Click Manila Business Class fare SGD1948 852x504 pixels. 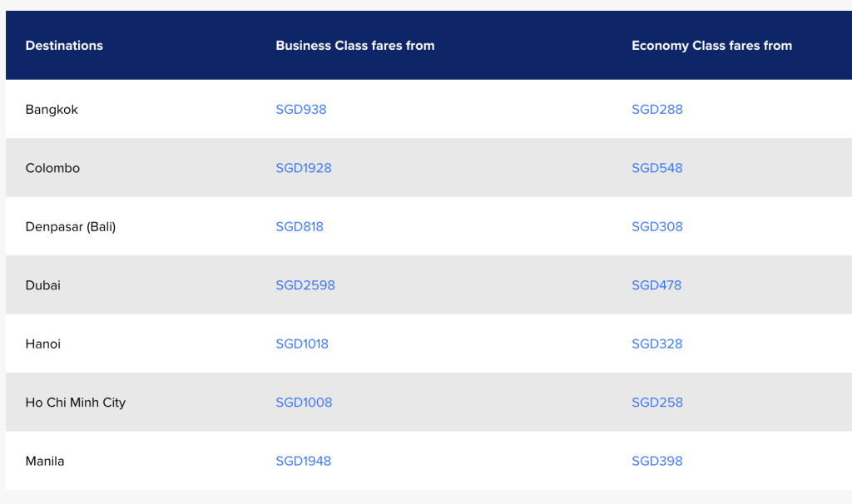tap(303, 462)
